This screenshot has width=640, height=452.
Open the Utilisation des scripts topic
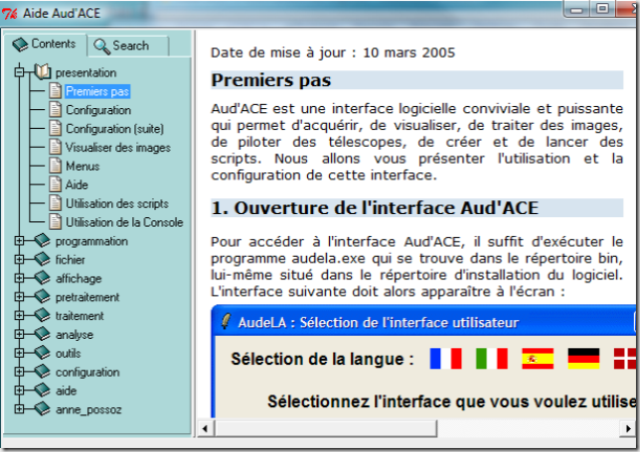[x=116, y=203]
